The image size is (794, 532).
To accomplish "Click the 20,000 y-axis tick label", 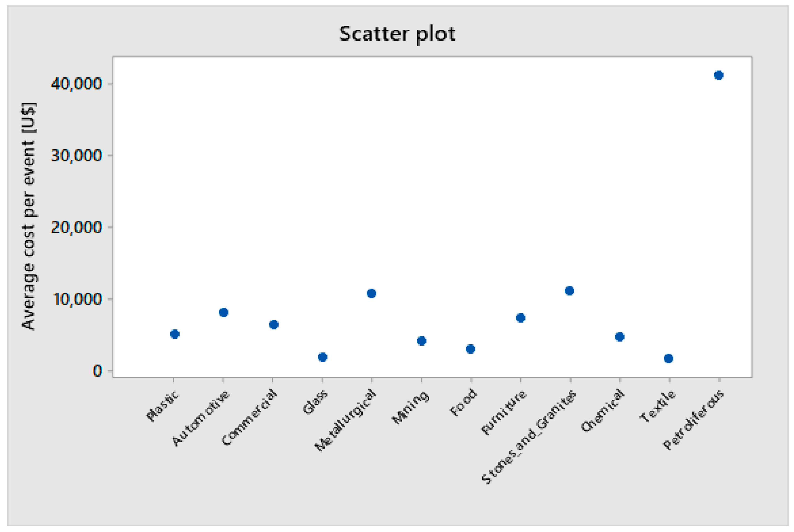I will coord(77,227).
